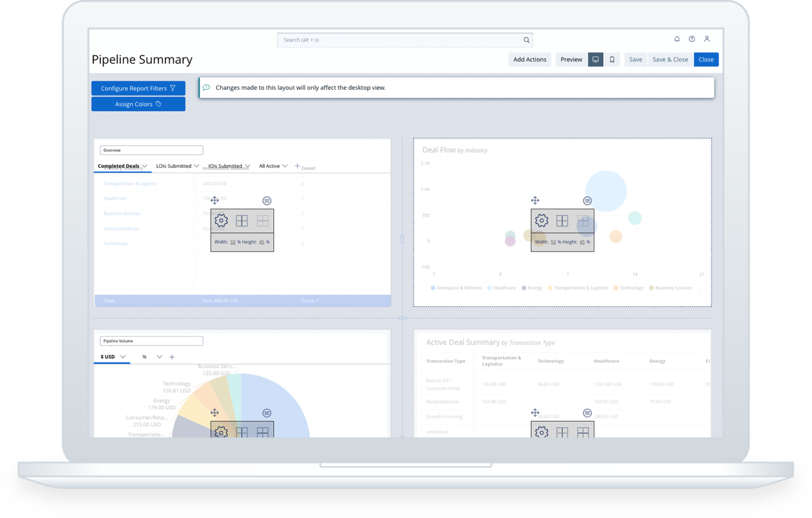812x518 pixels.
Task: Open the user profile icon
Action: point(706,39)
